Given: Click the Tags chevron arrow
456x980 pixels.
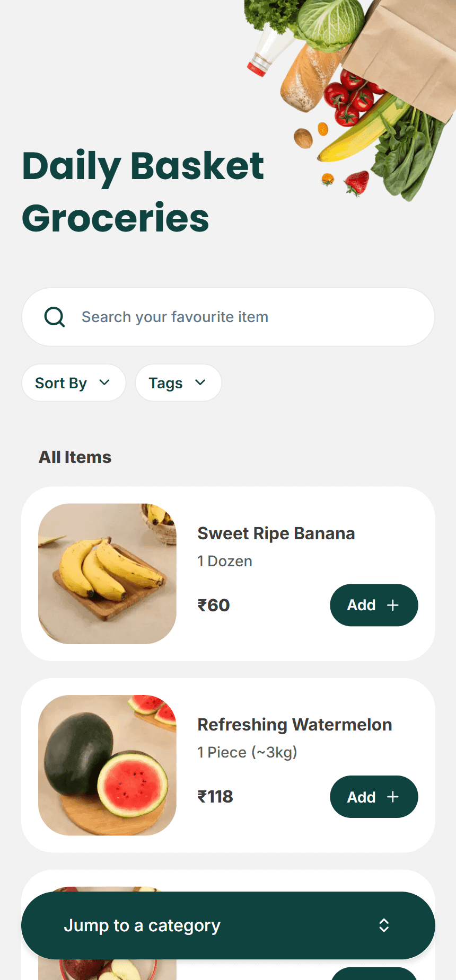Looking at the screenshot, I should 200,382.
